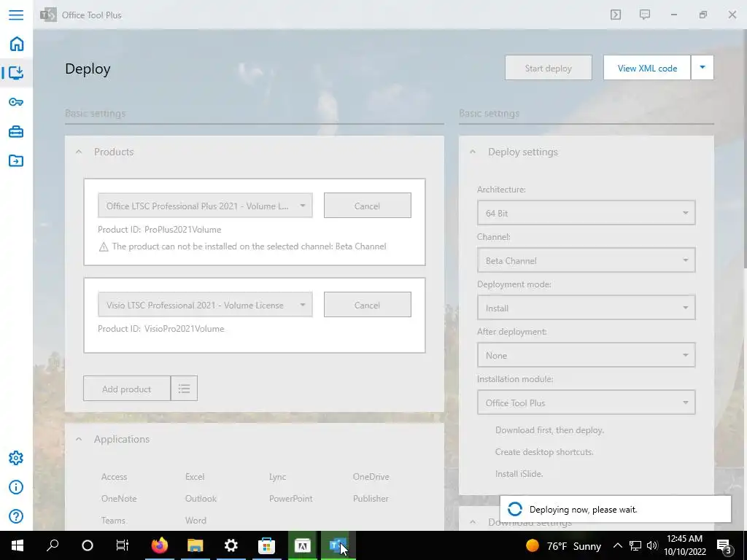Open Office Tool Plus settings gear
The image size is (747, 560).
(16, 458)
